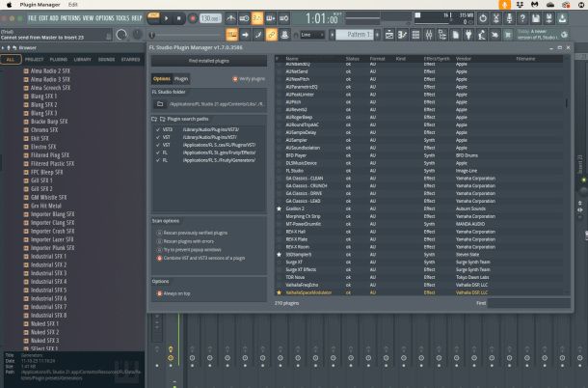Viewport: 588px width, 388px height.
Task: Click the help question mark icon
Action: tap(522, 18)
